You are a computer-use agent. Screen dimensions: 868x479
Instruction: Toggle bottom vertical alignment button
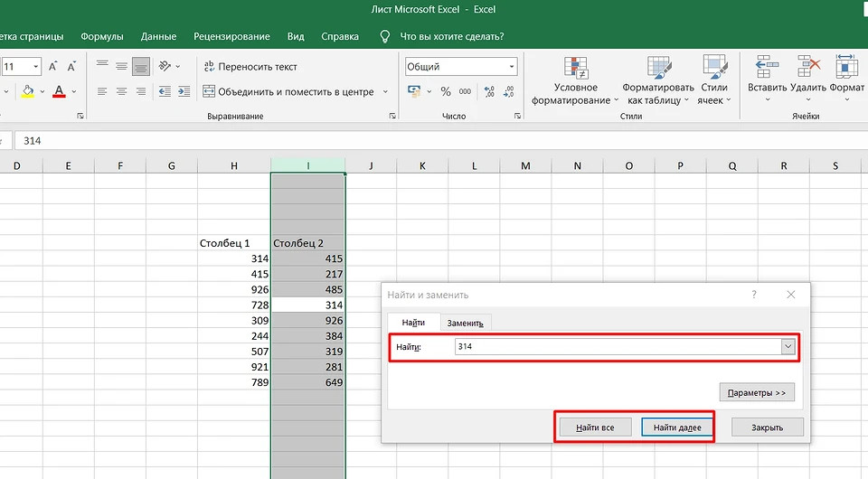coord(140,67)
